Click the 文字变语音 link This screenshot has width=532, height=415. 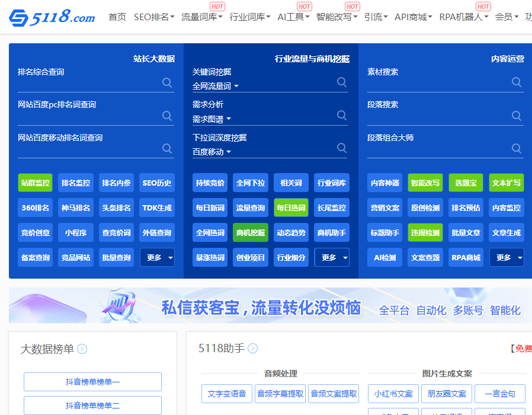[227, 394]
